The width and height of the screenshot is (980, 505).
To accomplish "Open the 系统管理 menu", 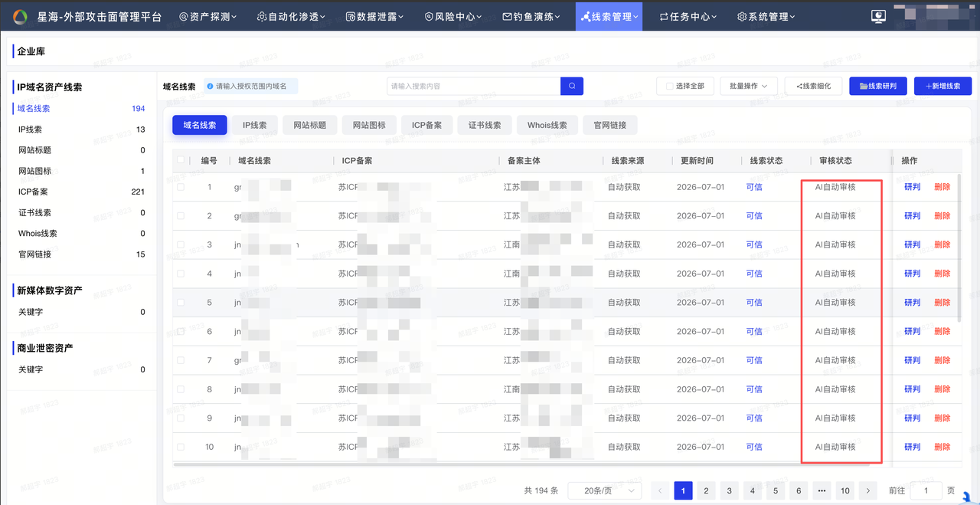I will (766, 16).
